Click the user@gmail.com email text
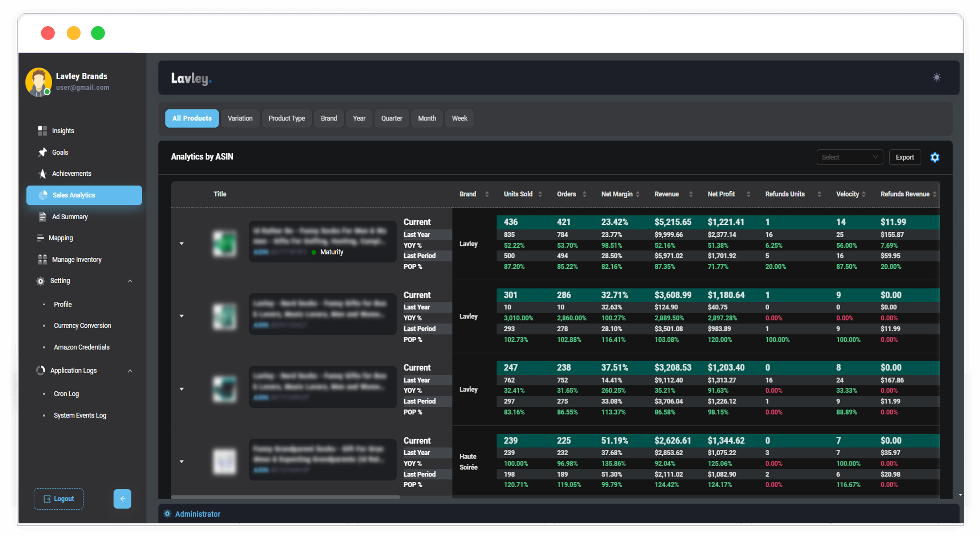The image size is (980, 537). (x=82, y=88)
